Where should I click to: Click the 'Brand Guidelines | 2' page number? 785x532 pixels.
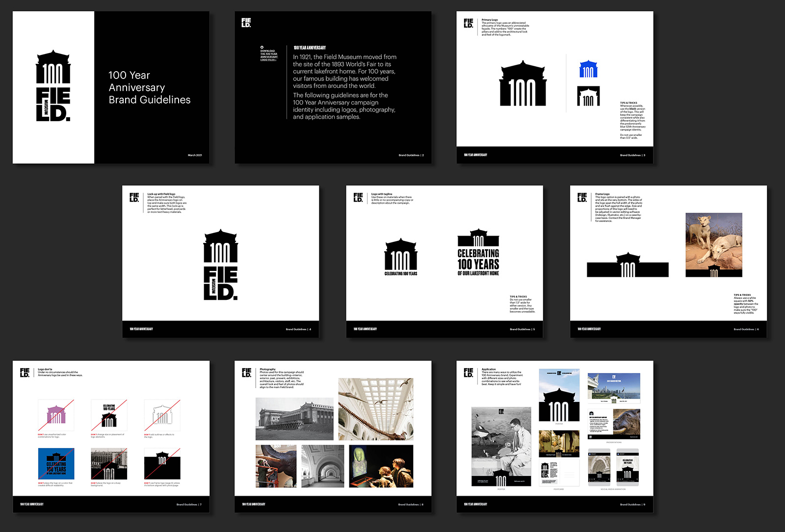(x=411, y=155)
